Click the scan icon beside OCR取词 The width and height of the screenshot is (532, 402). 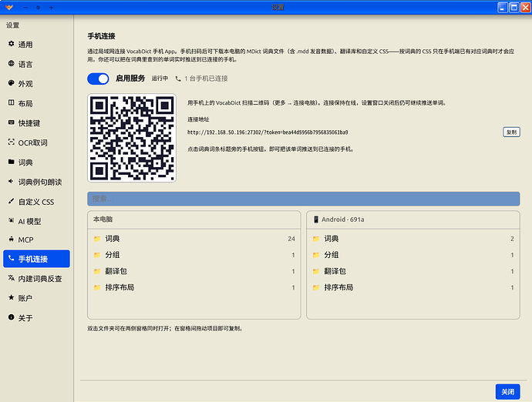12,142
